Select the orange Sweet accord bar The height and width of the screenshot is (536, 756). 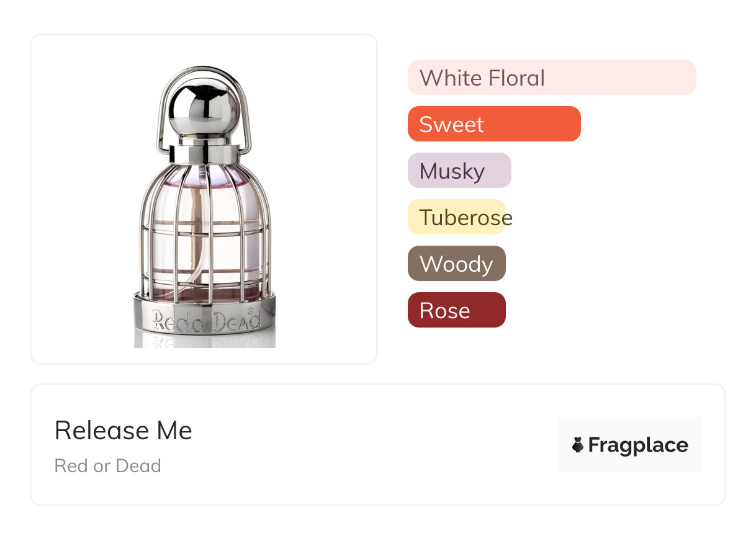coord(493,124)
